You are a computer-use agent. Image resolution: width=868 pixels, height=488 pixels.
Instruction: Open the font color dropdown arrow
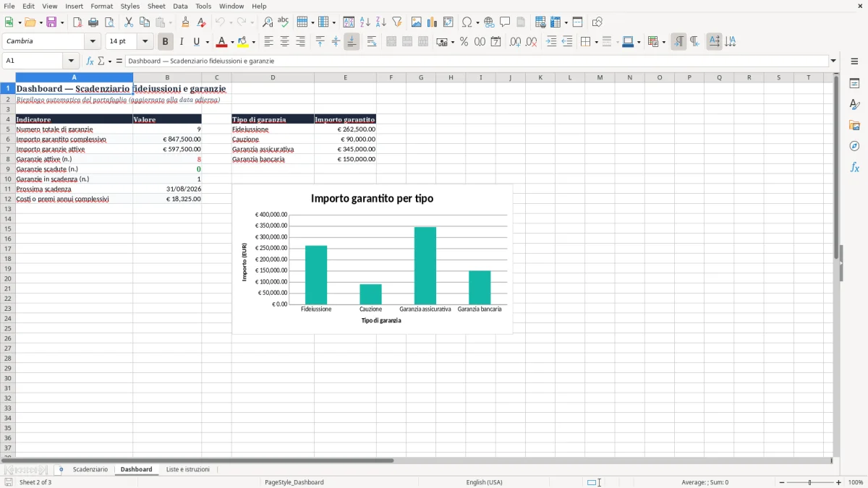tap(231, 42)
